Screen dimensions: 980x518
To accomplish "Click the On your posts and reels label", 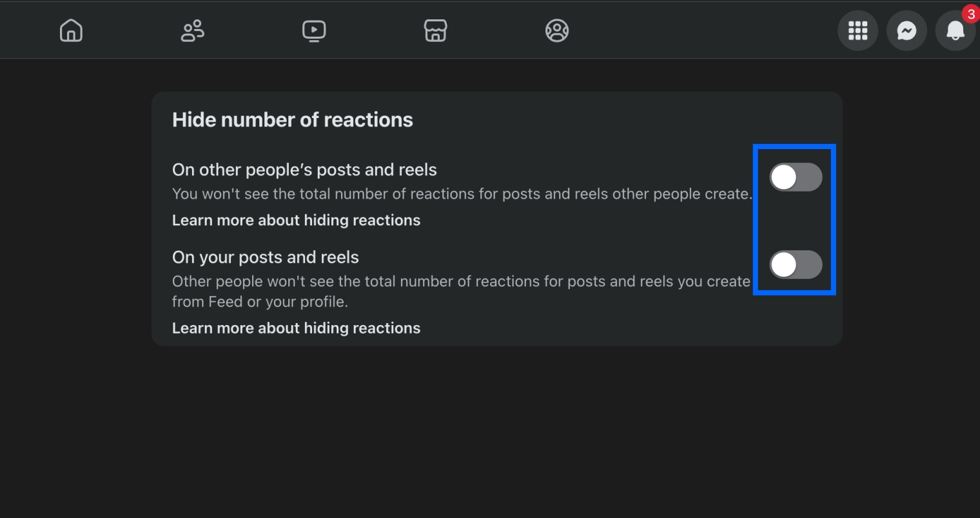I will (x=265, y=257).
